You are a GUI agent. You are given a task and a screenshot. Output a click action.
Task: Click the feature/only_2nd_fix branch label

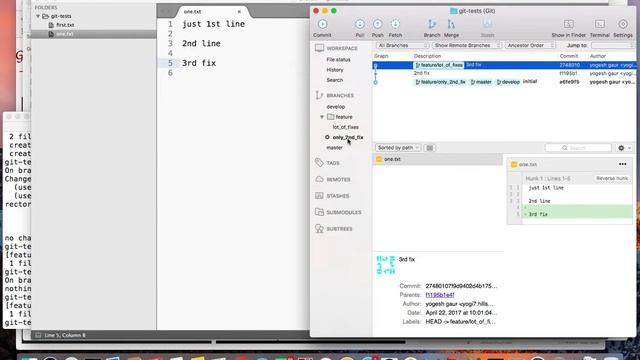click(440, 82)
